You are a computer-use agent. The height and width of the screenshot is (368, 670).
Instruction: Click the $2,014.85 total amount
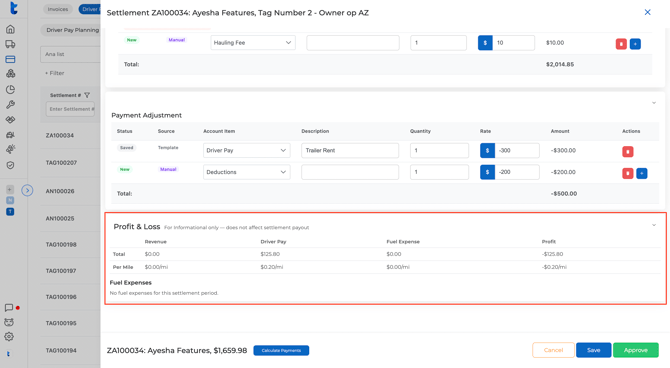tap(560, 65)
